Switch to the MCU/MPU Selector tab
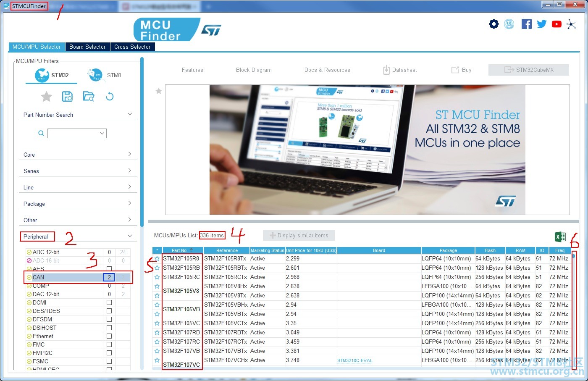Screen dimensions: 588x381 click(37, 47)
